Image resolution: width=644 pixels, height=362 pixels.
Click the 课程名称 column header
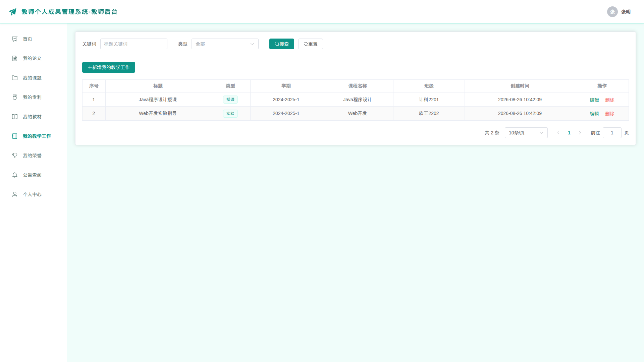point(358,86)
